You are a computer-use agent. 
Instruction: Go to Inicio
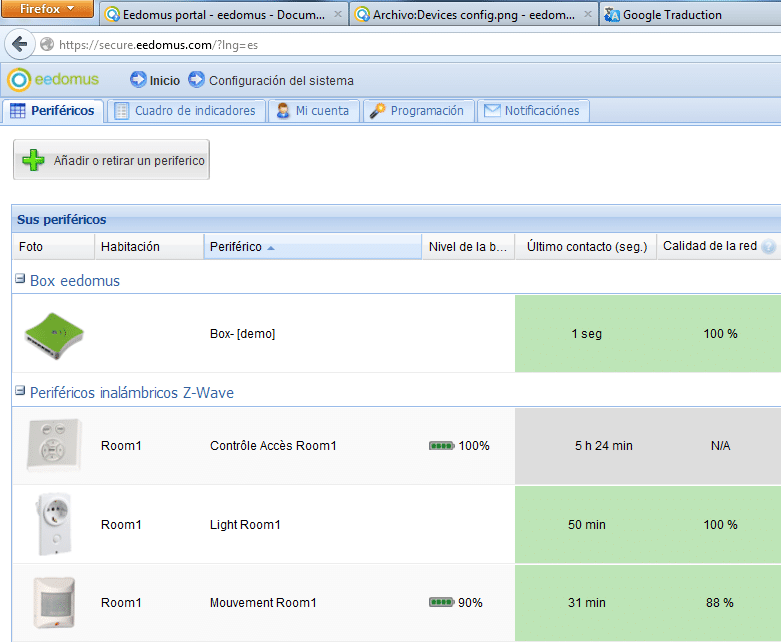(165, 81)
